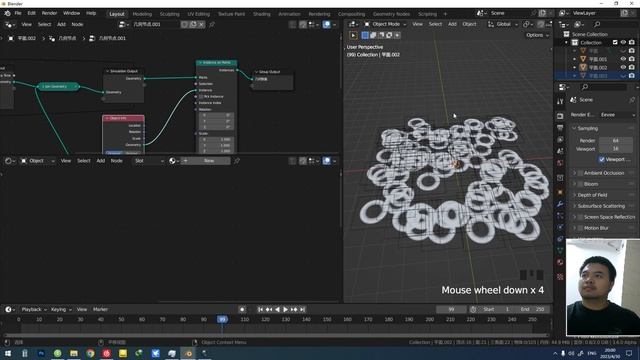The height and width of the screenshot is (360, 640).
Task: Click the properties search magnifier icon
Action: [585, 87]
